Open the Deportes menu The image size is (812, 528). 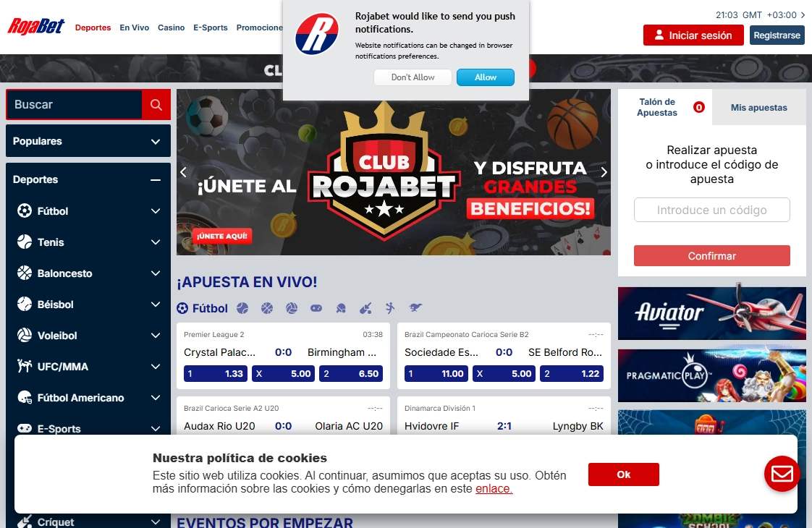93,27
